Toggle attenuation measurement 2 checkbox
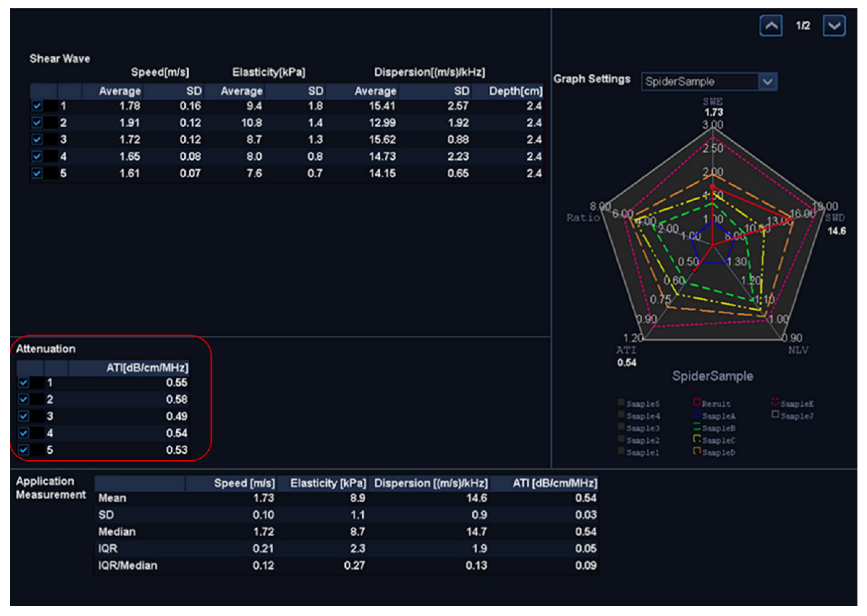The image size is (867, 616). point(24,399)
